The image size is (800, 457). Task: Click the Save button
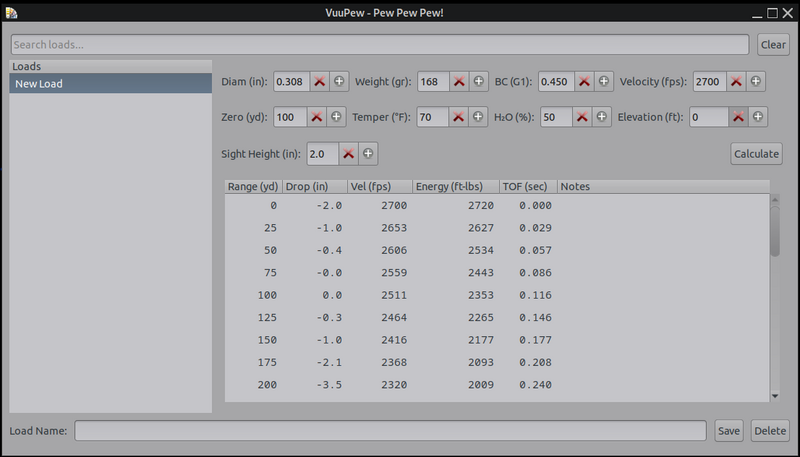click(729, 431)
